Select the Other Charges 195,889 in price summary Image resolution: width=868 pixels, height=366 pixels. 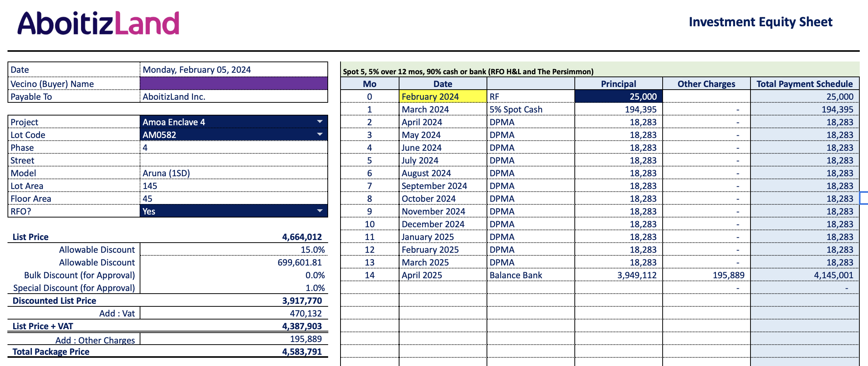click(x=234, y=339)
